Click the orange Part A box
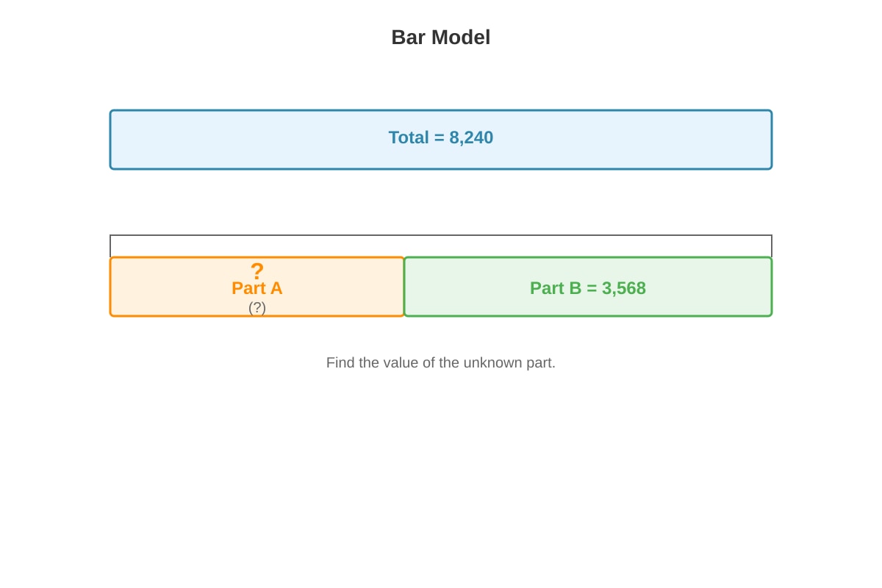The width and height of the screenshot is (882, 588). click(x=257, y=287)
